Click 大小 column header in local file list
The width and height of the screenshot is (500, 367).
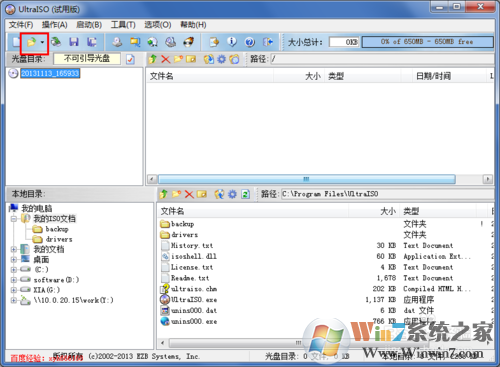(x=388, y=211)
